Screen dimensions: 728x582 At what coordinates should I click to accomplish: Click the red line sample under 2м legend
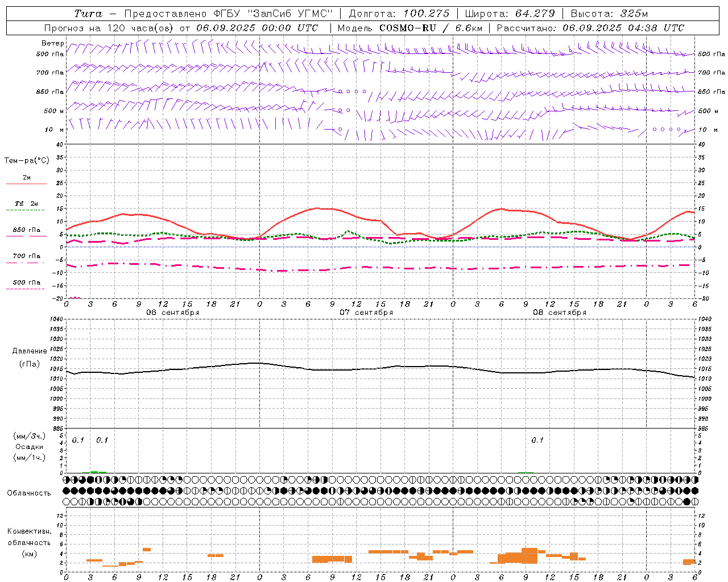pos(26,184)
